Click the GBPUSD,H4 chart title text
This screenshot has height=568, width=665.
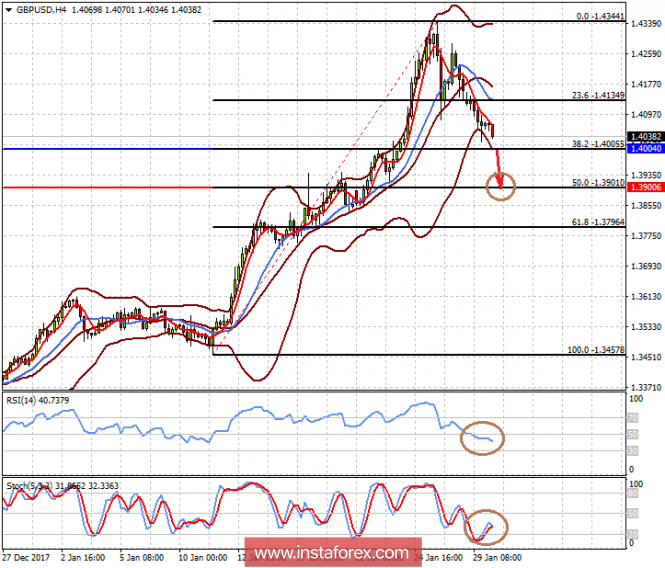pyautogui.click(x=42, y=9)
